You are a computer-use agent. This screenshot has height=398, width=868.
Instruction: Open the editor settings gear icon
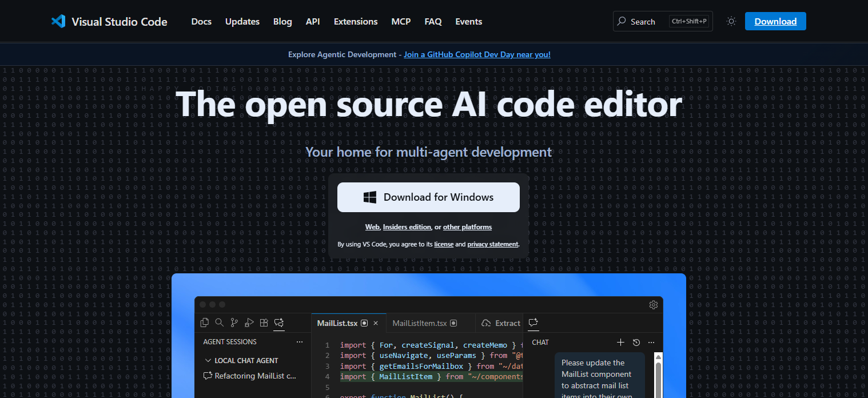[653, 305]
